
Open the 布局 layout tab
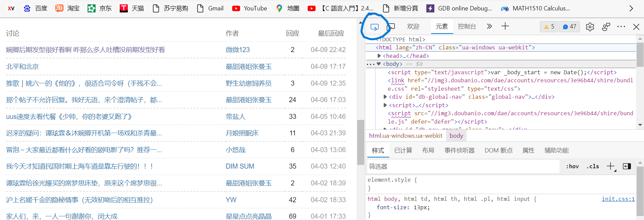[x=428, y=150]
